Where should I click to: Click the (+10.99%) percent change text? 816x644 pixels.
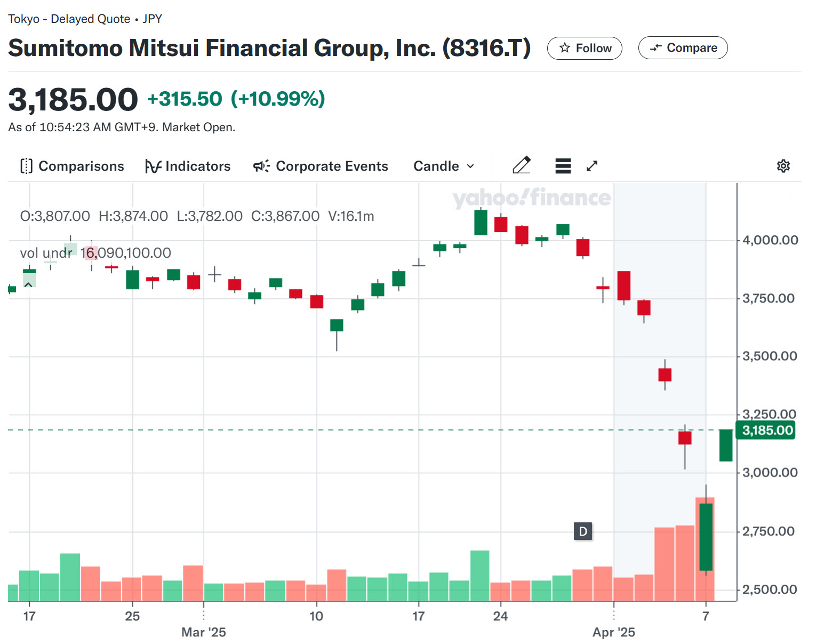click(x=278, y=99)
